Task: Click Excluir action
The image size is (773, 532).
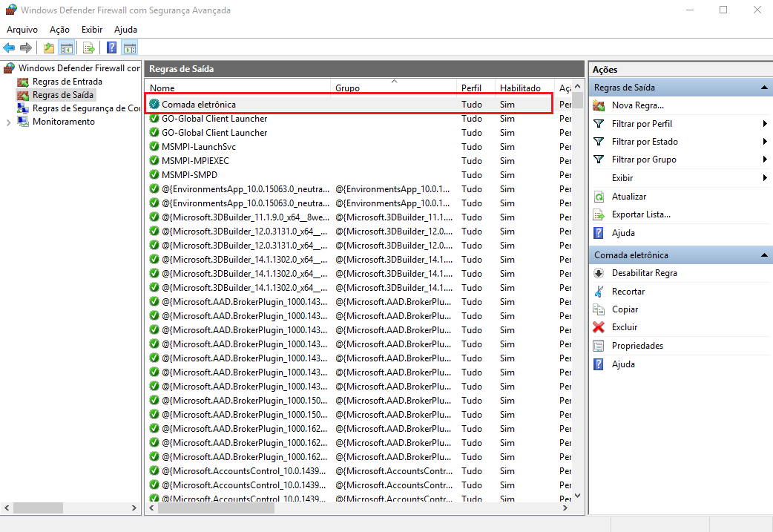Action: click(625, 327)
